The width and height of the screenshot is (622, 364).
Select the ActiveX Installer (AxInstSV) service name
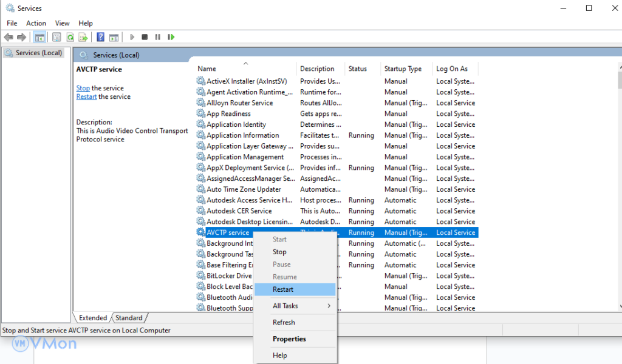(x=247, y=81)
